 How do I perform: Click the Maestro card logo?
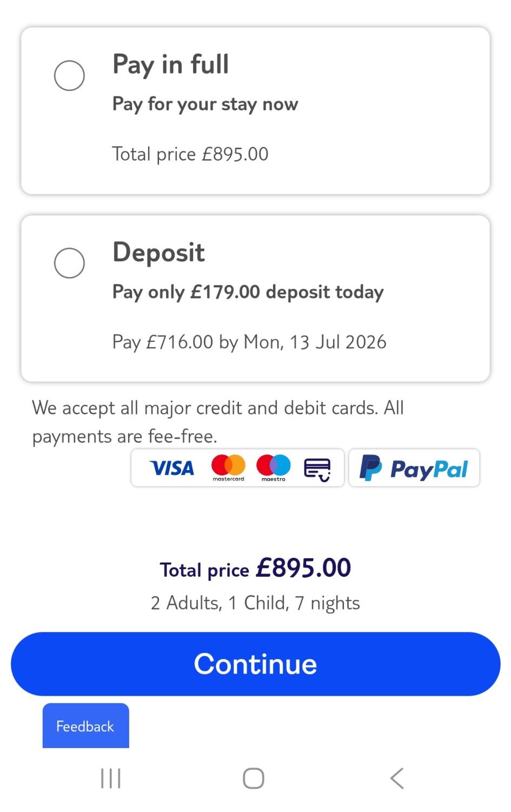tap(273, 467)
